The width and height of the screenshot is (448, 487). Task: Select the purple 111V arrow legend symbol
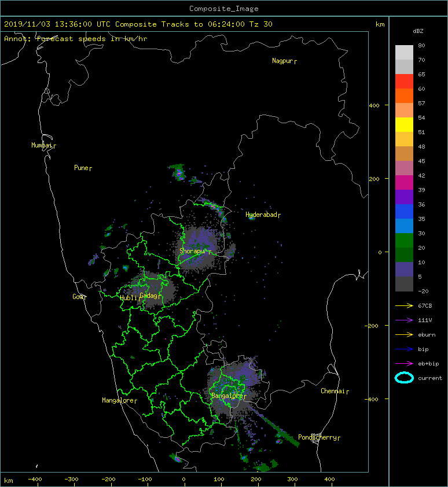pyautogui.click(x=404, y=320)
